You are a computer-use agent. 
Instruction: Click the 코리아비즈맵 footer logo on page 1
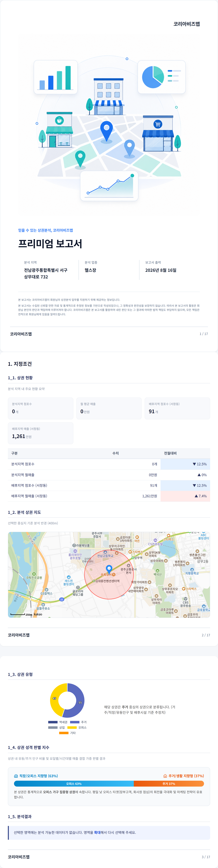(21, 334)
